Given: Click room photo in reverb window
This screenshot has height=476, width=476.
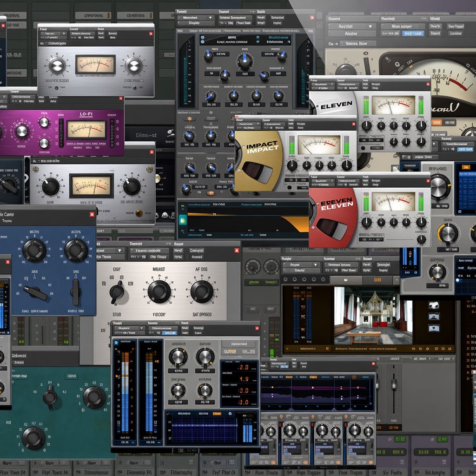Looking at the screenshot, I should coord(373,316).
